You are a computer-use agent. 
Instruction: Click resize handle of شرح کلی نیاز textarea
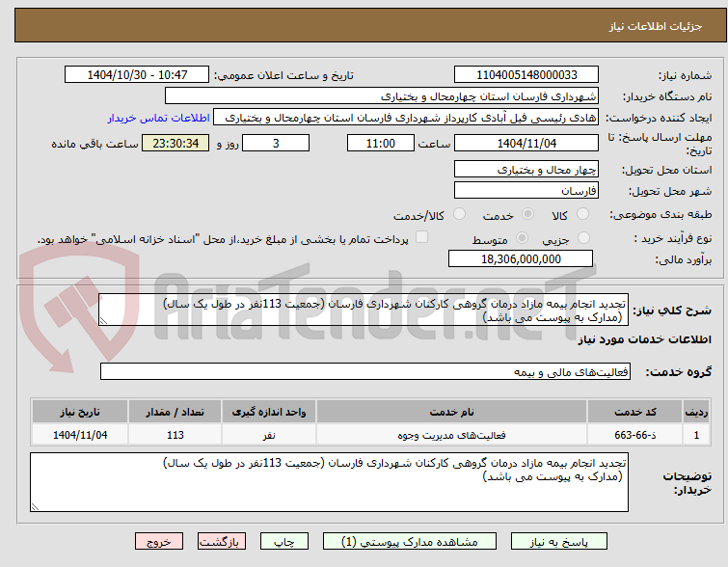click(103, 321)
